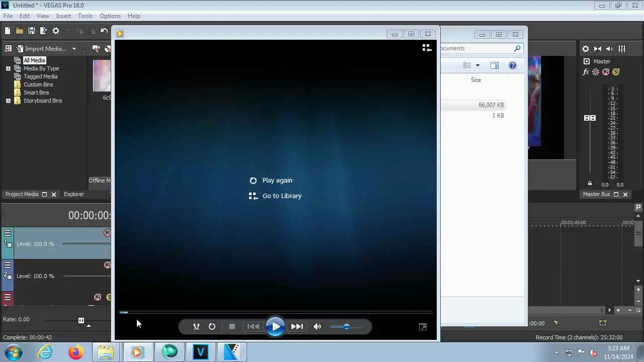
Task: Select the Smart Bins folder
Action: coord(36,93)
